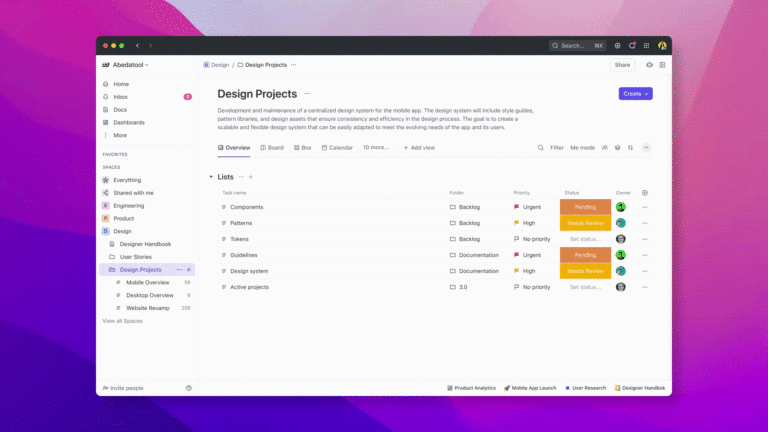Open the Designer Handbook doc in sidebar
The width and height of the screenshot is (768, 432).
tap(145, 244)
